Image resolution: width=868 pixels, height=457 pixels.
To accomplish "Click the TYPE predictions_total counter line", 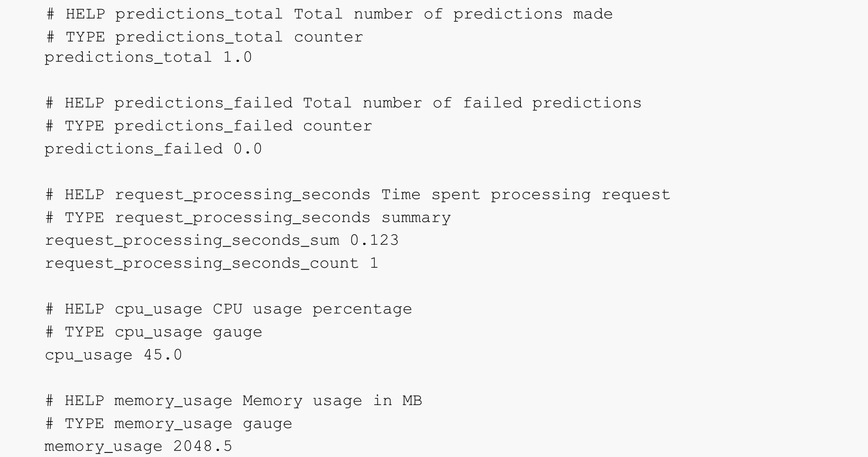I will tap(204, 37).
